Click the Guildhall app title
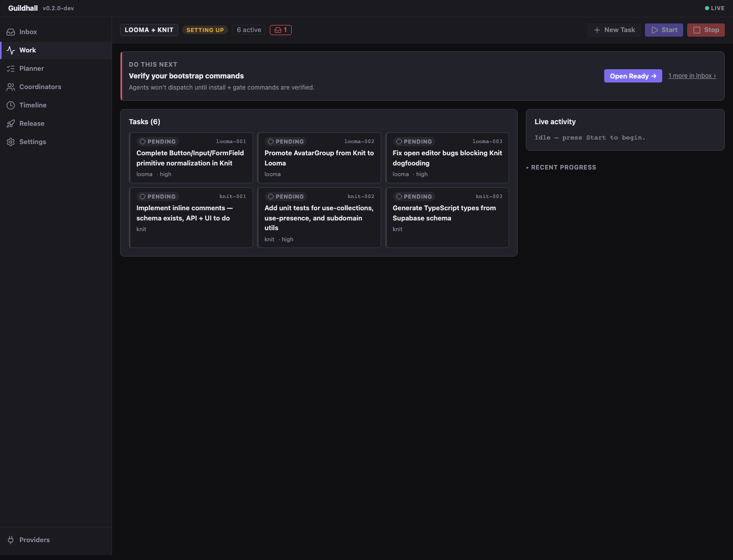The height and width of the screenshot is (560, 733). pos(23,8)
